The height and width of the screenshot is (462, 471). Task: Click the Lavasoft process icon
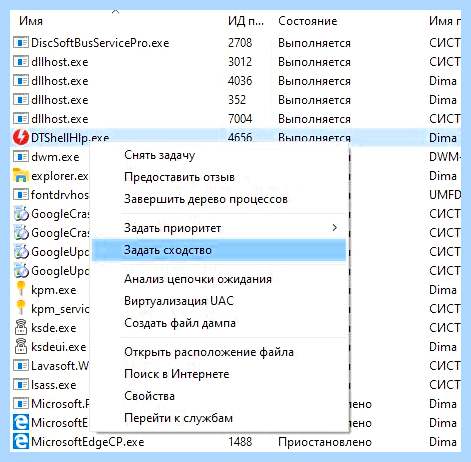21,366
